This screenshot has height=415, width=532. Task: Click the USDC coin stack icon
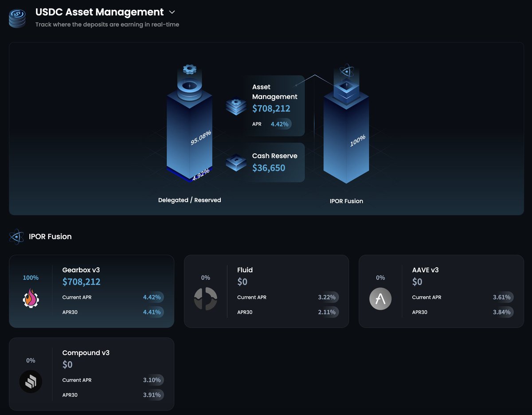(18, 18)
